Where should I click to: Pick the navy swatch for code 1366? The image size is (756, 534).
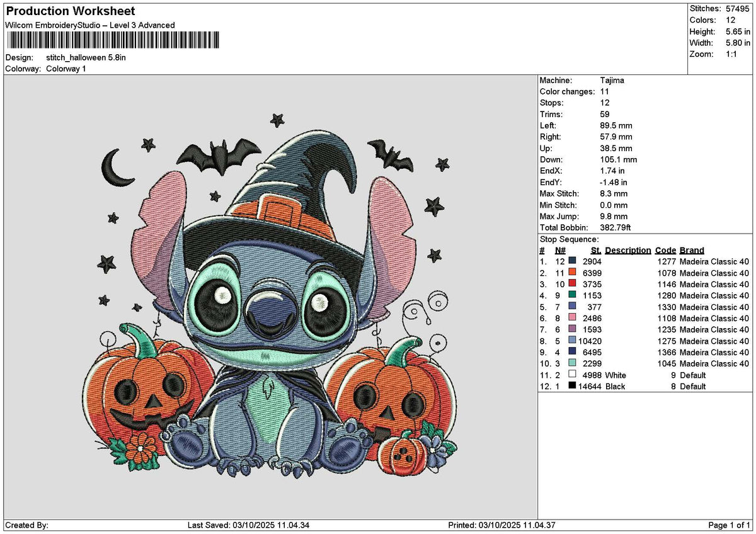click(572, 351)
